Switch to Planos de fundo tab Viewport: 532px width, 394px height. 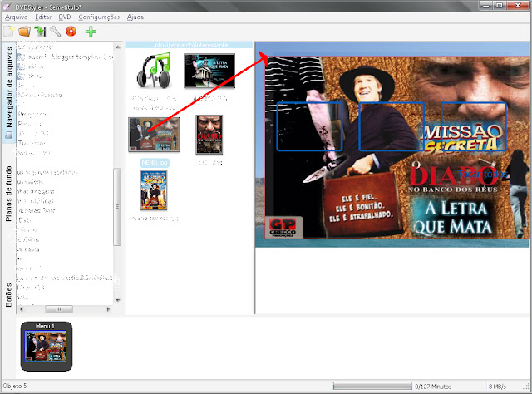click(9, 194)
